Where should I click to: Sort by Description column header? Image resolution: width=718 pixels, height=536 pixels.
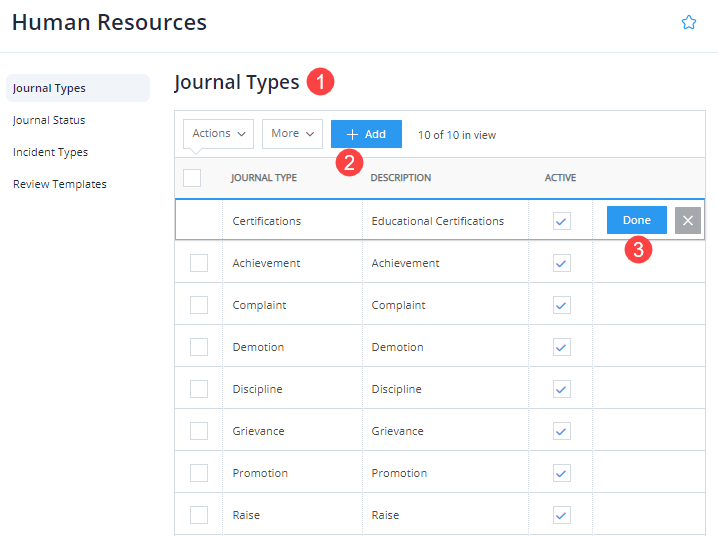[401, 178]
